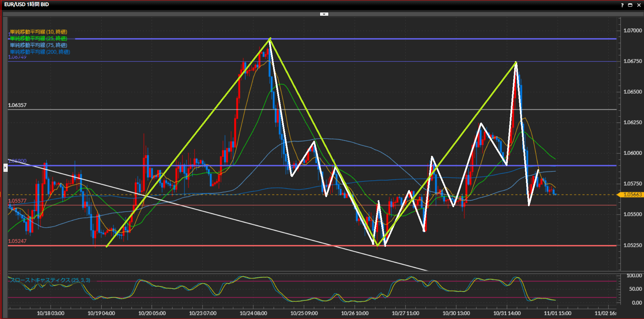Select the white horizontal line labeled 1.06357
This screenshot has height=319, width=644.
tap(17, 105)
